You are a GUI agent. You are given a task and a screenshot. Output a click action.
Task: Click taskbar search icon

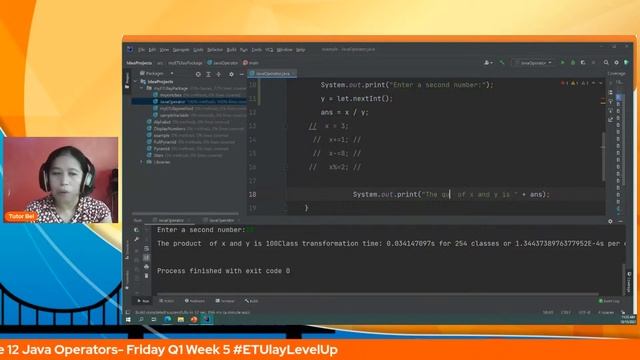141,320
